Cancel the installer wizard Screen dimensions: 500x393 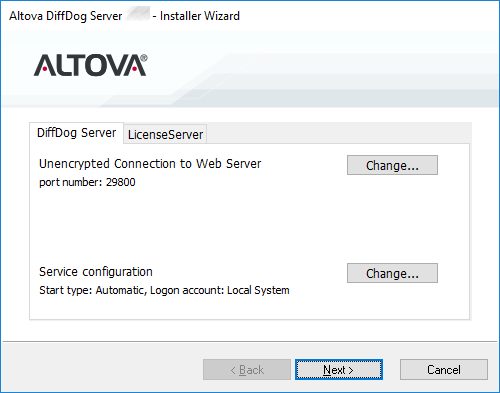pos(444,369)
